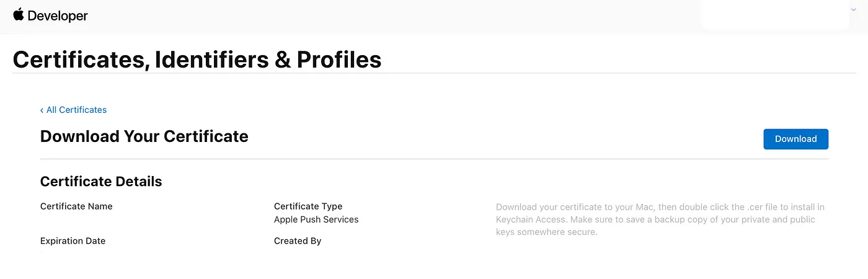Click the word Profiles in page title
Screen dimensions: 868x279
tap(339, 60)
